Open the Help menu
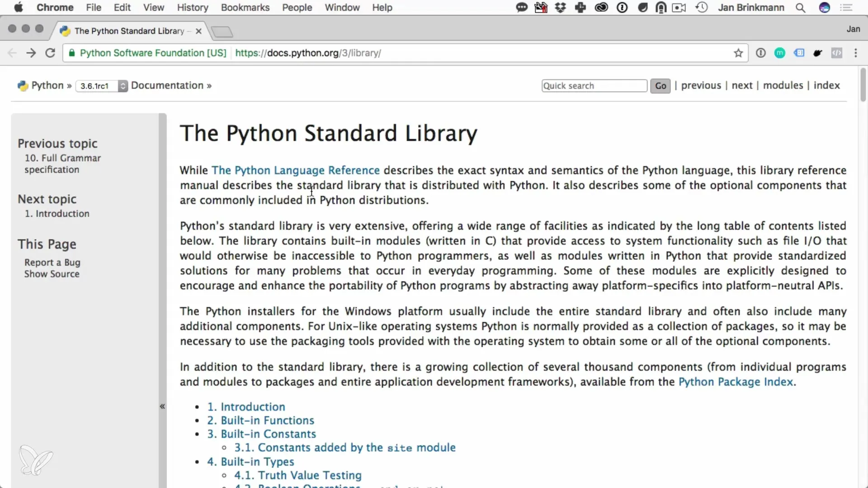The width and height of the screenshot is (868, 488). coord(382,8)
